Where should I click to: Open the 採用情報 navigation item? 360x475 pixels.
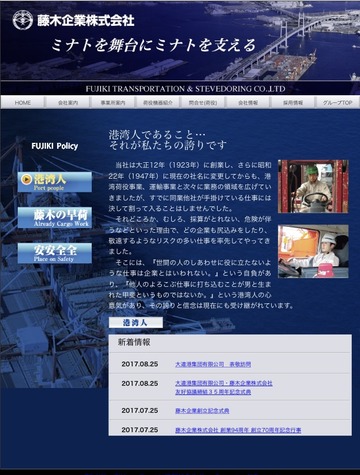coord(293,103)
